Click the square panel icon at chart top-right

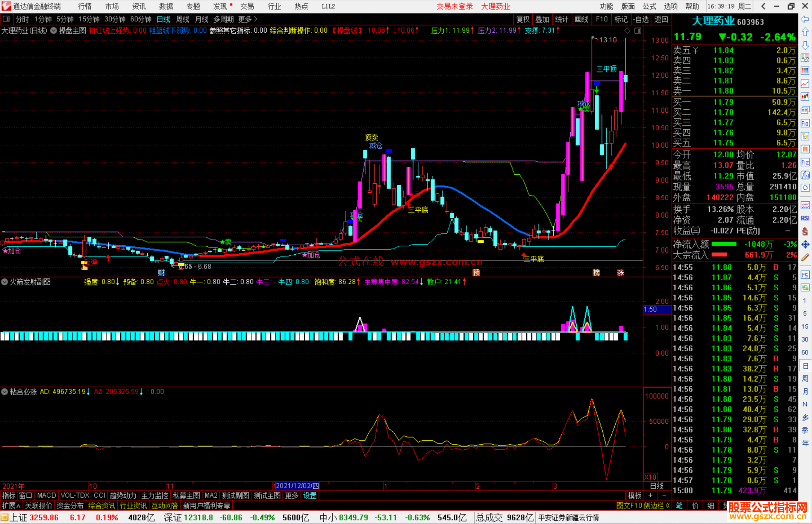(638, 31)
